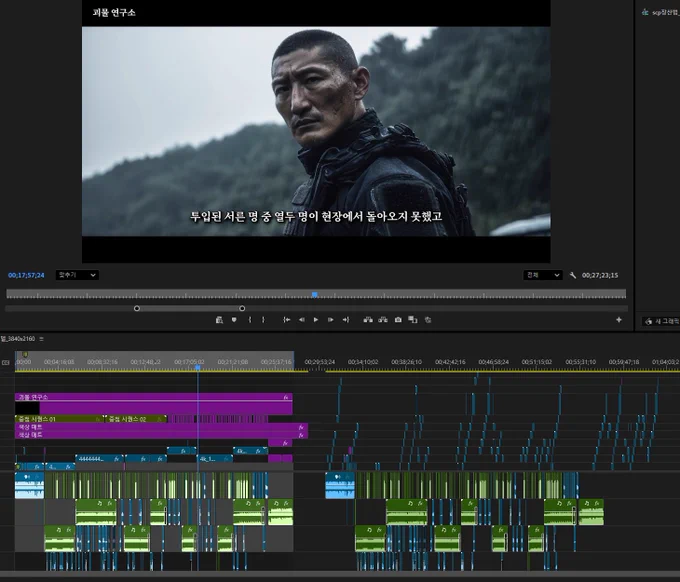Viewport: 680px width, 582px height.
Task: Select the 4444444 video clip
Action: point(100,458)
